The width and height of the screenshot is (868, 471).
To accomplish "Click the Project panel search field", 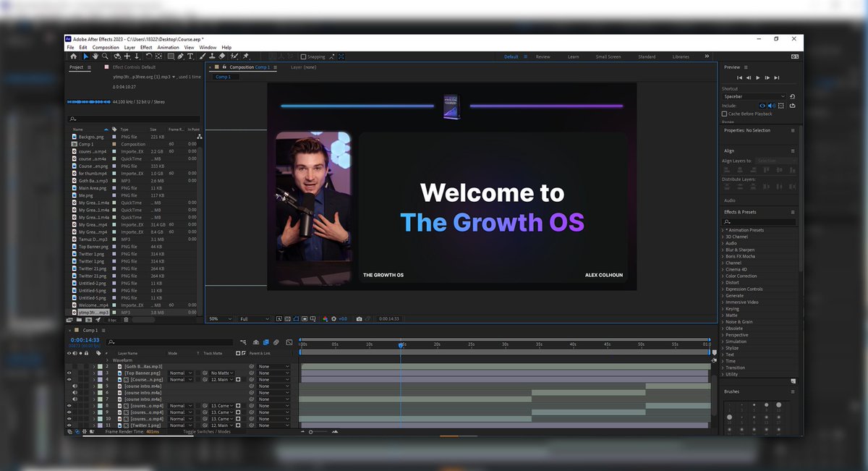I will pyautogui.click(x=135, y=119).
